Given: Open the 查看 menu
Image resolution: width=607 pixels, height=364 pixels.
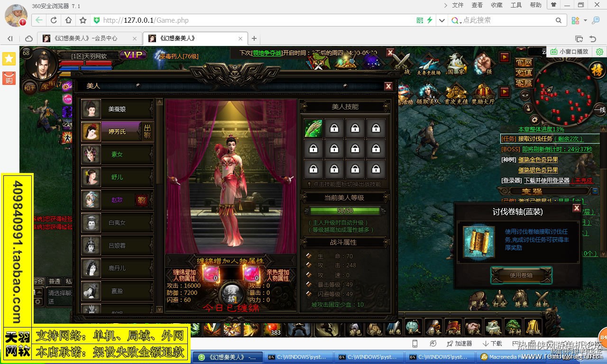Looking at the screenshot, I should click(477, 5).
